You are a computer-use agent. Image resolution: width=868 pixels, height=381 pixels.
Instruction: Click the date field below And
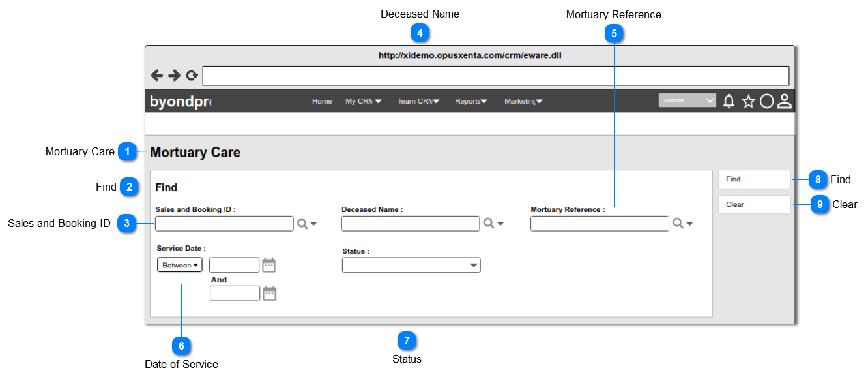pyautogui.click(x=235, y=294)
